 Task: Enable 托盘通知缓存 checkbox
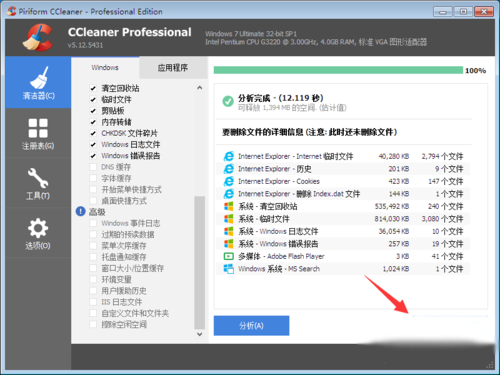tap(93, 257)
